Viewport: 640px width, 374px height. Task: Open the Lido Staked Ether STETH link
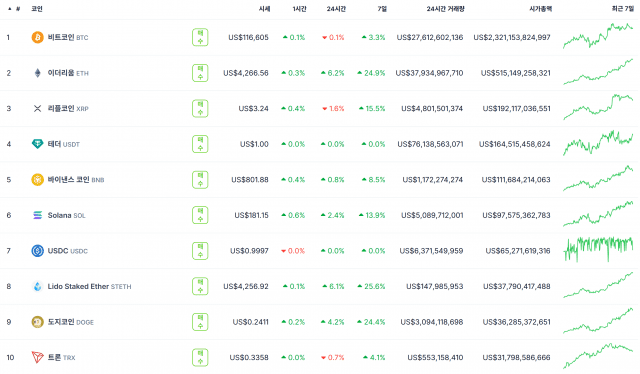[89, 287]
